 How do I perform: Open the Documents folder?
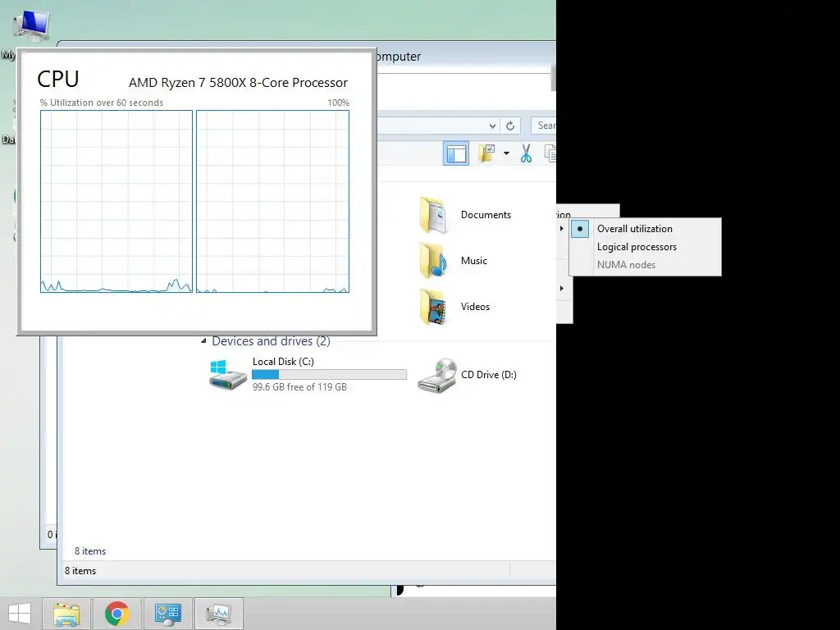click(465, 215)
